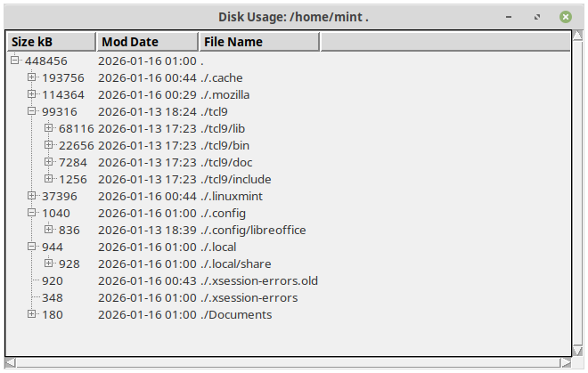Select the ./.local/share row

point(236,264)
